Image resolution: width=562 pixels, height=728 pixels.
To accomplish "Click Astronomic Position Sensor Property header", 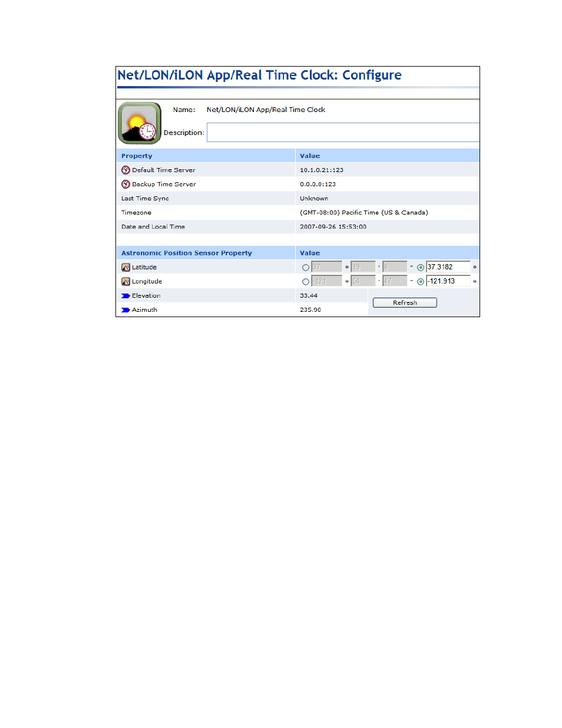I will 187,253.
